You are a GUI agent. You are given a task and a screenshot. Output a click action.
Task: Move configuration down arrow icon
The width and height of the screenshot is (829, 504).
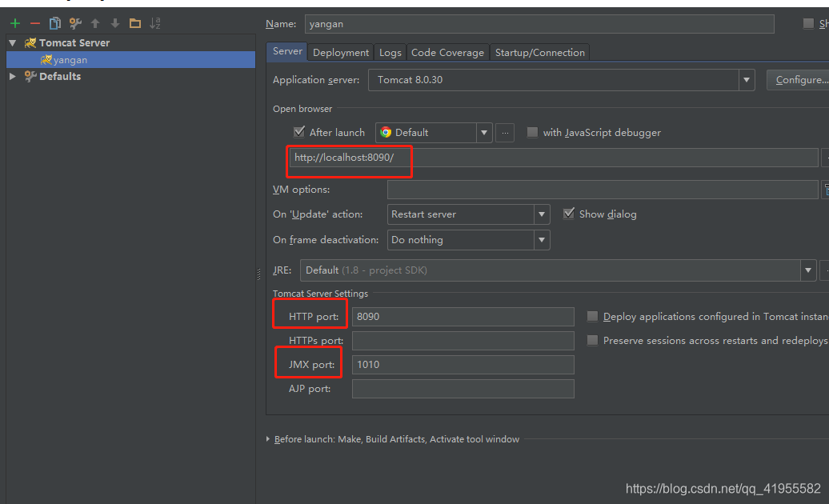(x=114, y=23)
